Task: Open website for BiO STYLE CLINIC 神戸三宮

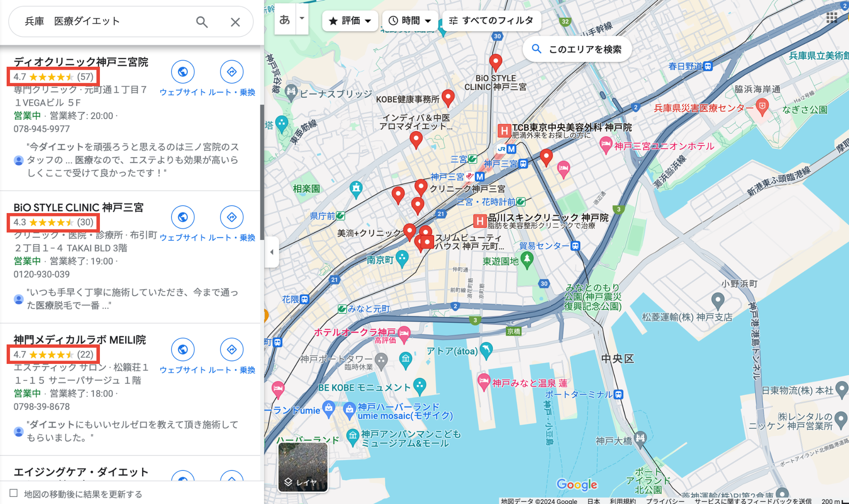Action: coord(183,217)
